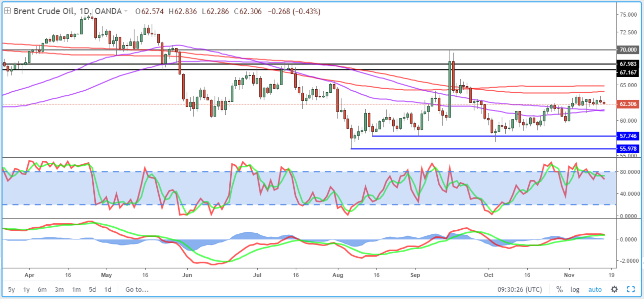Select the 1y time range

(x=26, y=290)
